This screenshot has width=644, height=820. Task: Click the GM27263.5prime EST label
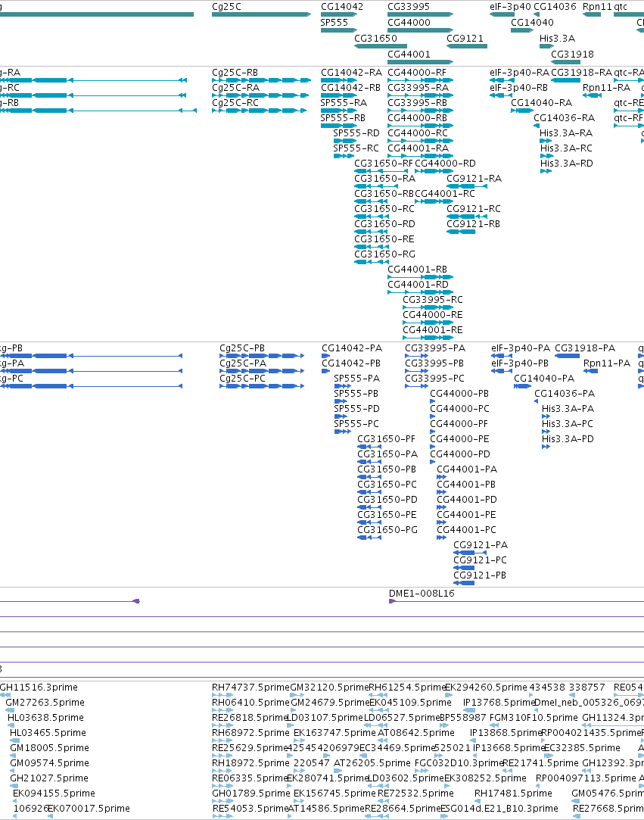(45, 703)
